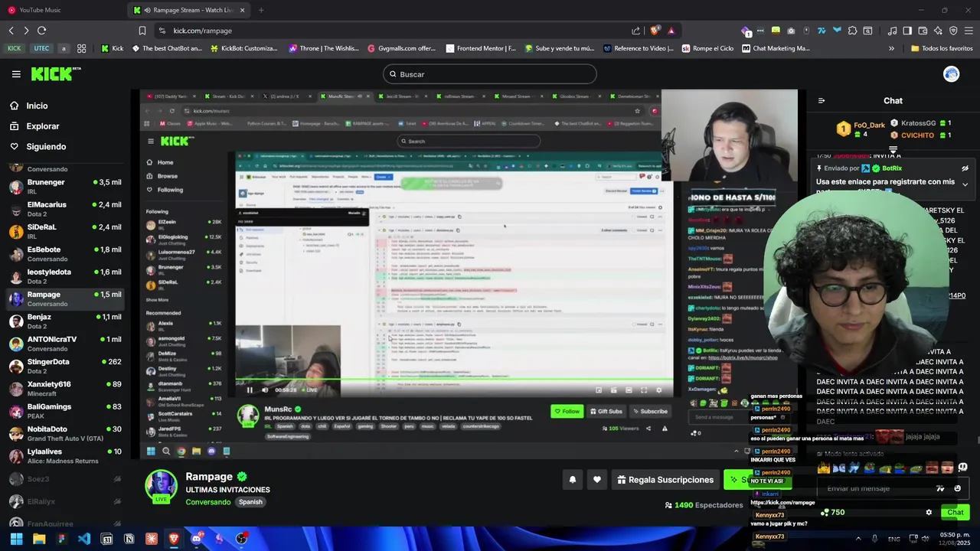Screen dimensions: 980x551
Task: Open Brave Shields lion icon
Action: click(655, 31)
